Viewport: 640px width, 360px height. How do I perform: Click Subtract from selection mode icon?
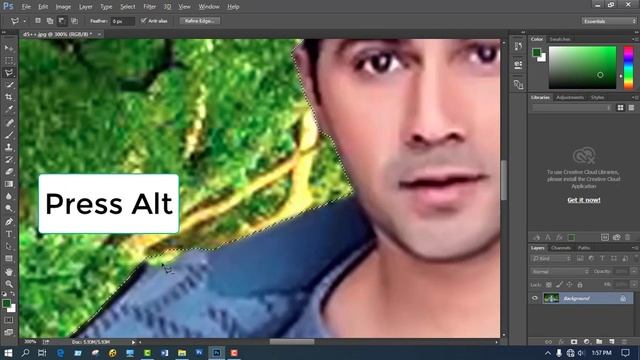point(62,21)
